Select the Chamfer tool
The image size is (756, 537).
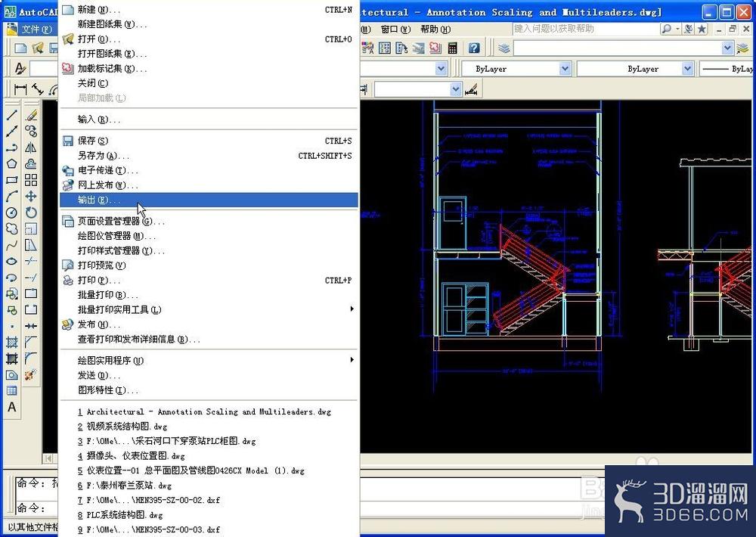pyautogui.click(x=31, y=343)
